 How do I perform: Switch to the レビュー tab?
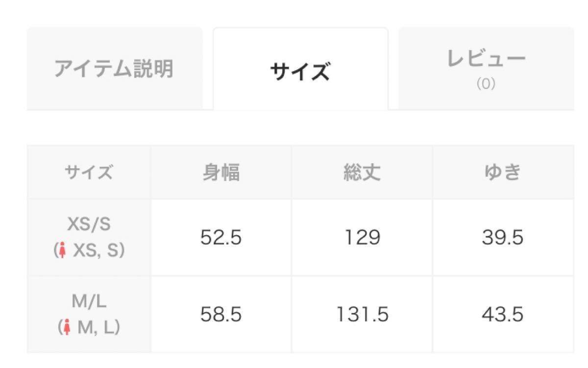click(486, 68)
